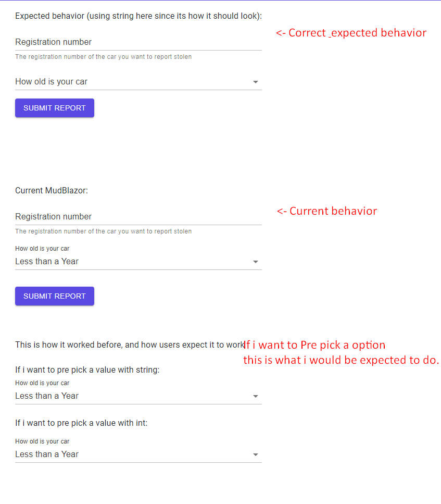Click the caret icon on the string pre-pick select
Viewport: 441px width, 504px height.
coord(256,396)
